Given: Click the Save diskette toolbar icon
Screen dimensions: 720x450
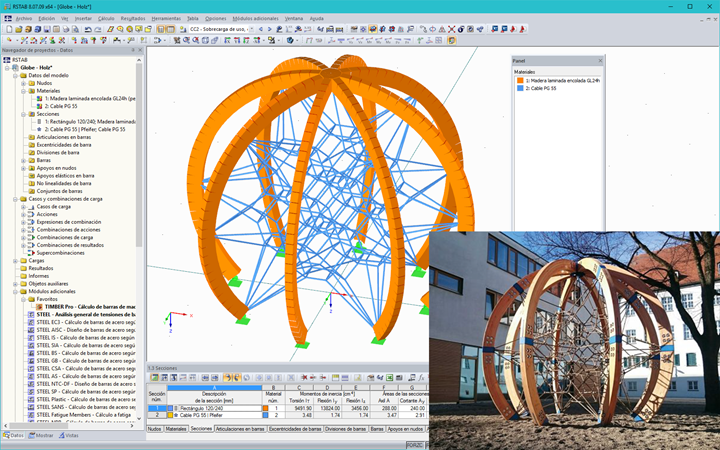Looking at the screenshot, I should coord(47,29).
